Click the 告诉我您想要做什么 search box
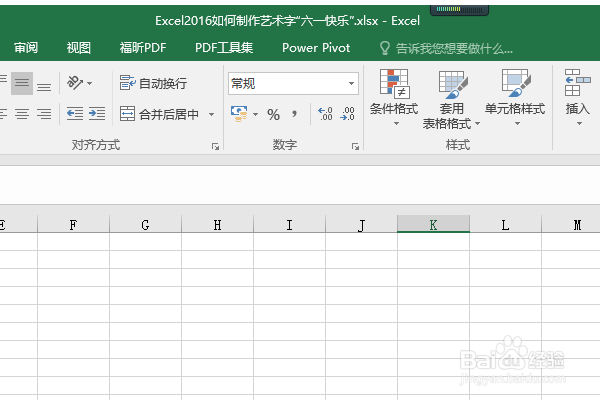Viewport: 600px width, 400px height. click(446, 48)
